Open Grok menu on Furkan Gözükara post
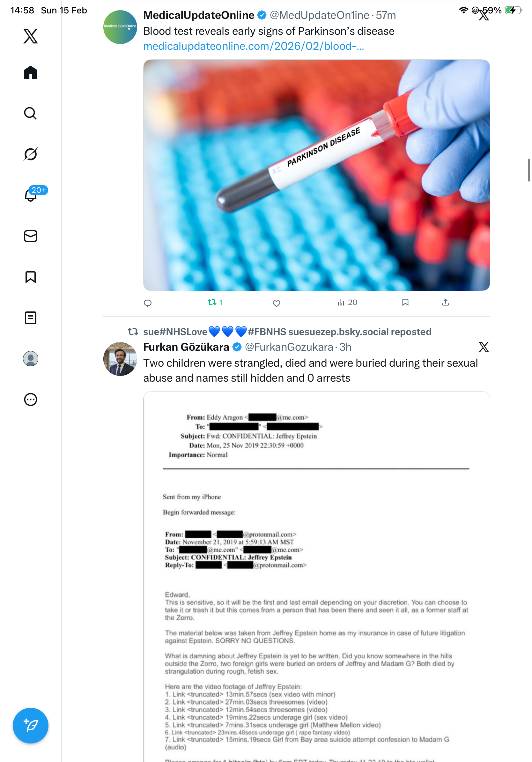532x762 pixels. point(484,347)
